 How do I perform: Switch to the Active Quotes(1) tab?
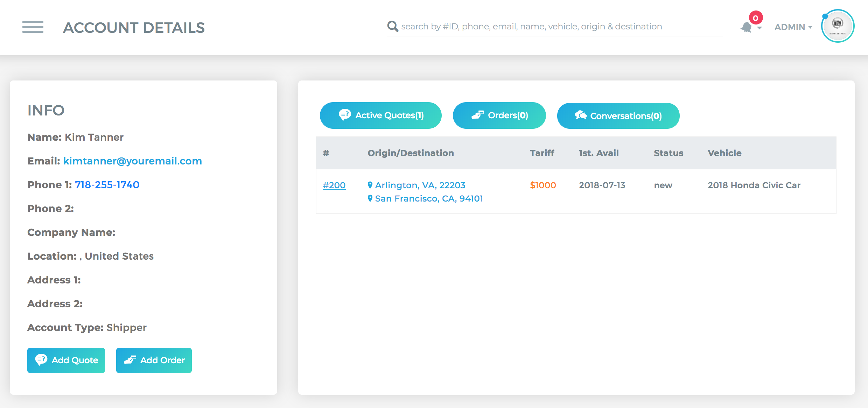click(x=380, y=115)
